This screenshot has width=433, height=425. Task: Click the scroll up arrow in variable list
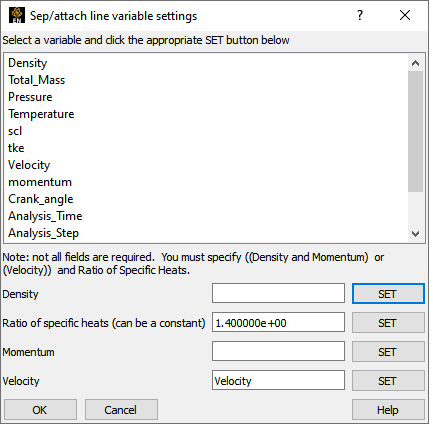click(415, 63)
